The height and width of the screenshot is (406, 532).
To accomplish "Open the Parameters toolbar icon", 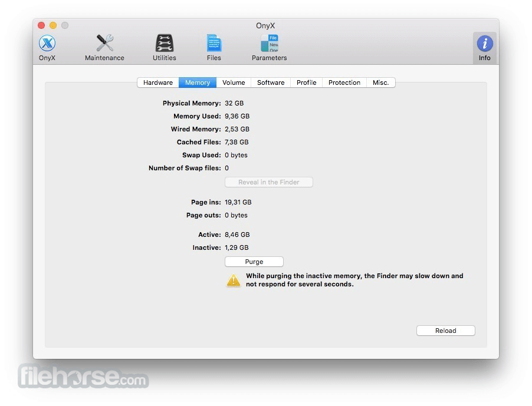I will coord(269,48).
